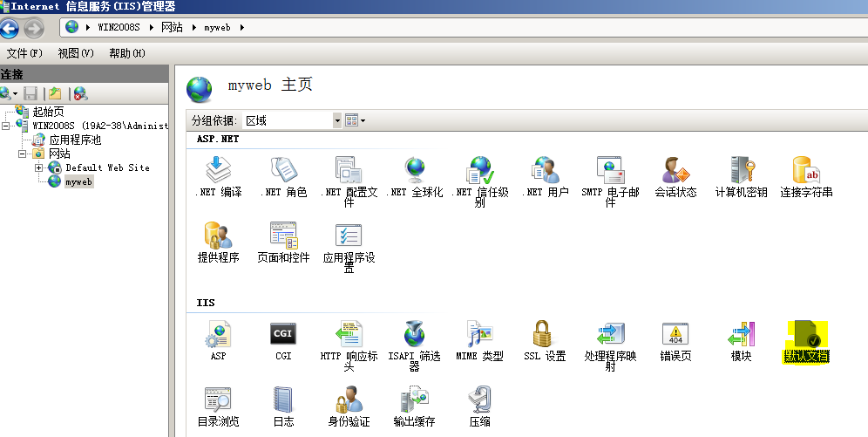Click the up-folder toolbar icon
Image resolution: width=868 pixels, height=437 pixels.
coord(55,93)
